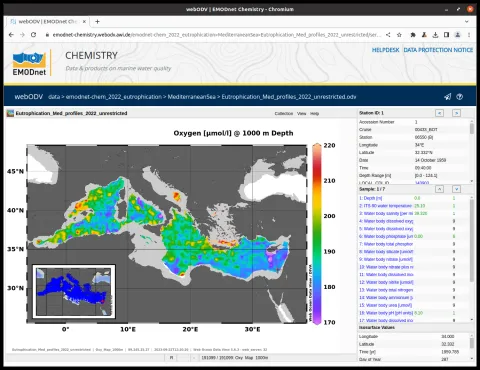Click the collection icon beside the collection name
The width and height of the screenshot is (480, 370).
(x=10, y=113)
